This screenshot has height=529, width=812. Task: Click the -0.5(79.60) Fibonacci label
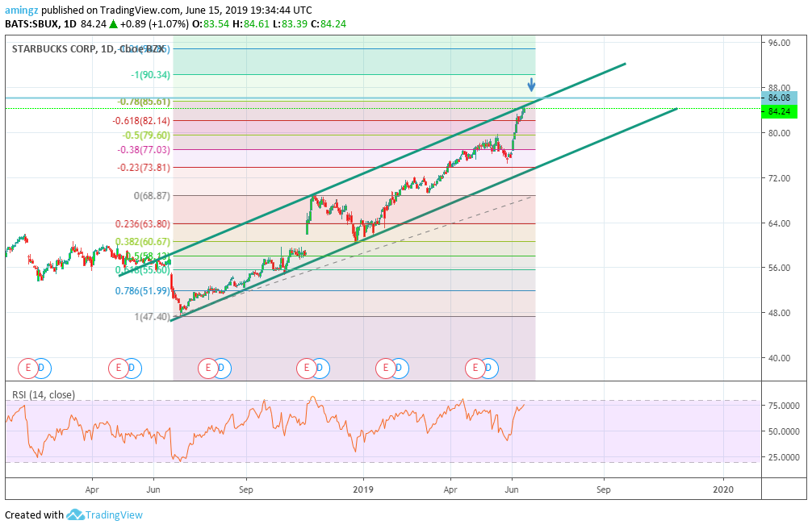[146, 135]
